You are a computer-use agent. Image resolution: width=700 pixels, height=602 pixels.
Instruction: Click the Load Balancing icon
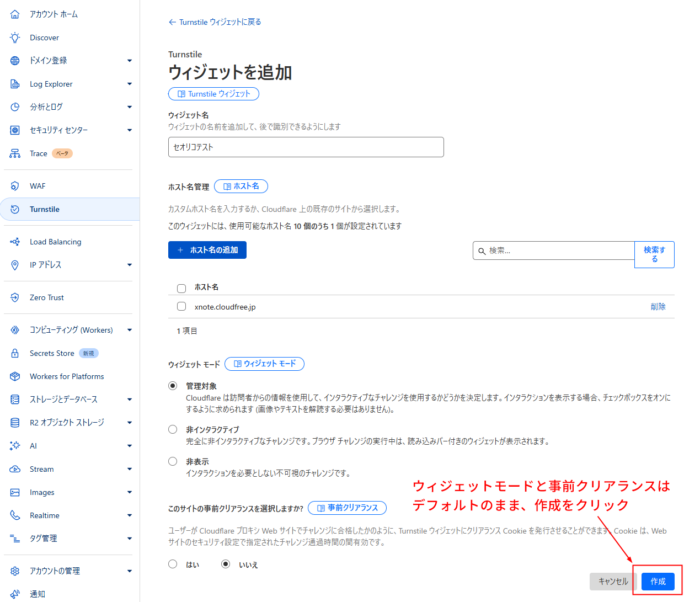(x=15, y=242)
